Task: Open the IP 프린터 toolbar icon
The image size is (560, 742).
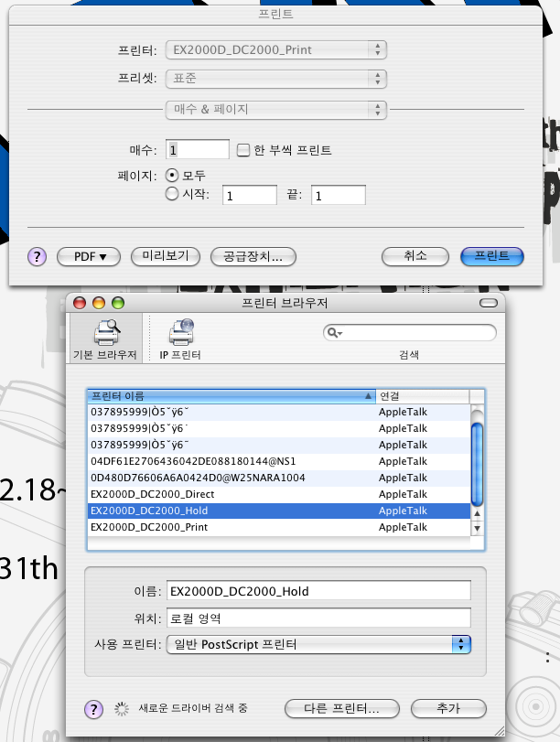Action: coord(180,336)
